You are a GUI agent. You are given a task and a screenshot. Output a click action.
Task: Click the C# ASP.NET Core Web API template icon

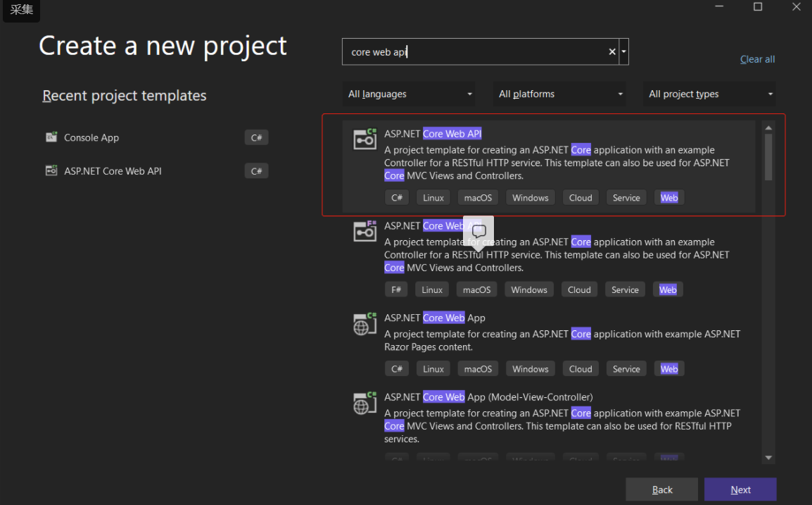[364, 139]
